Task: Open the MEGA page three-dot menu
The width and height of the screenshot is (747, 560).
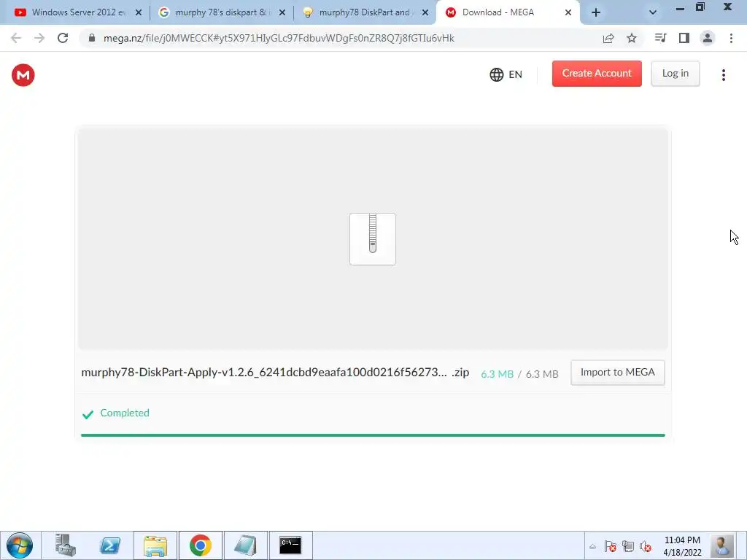Action: point(723,75)
